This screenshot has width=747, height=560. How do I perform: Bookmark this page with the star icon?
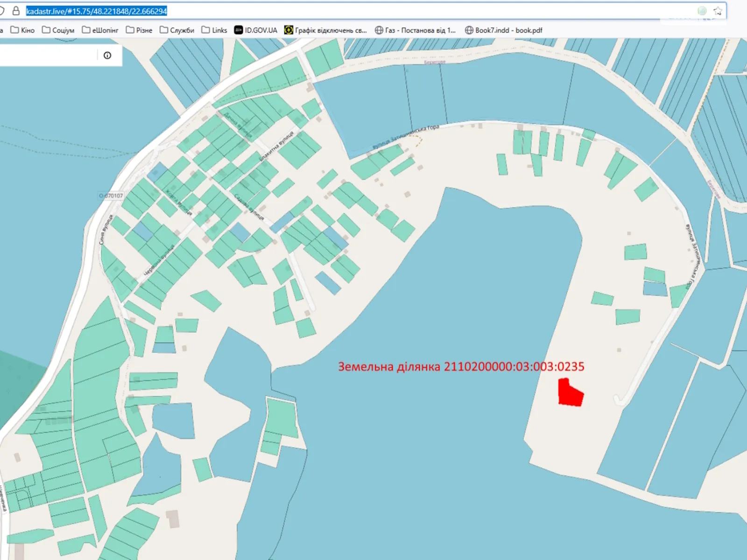718,11
